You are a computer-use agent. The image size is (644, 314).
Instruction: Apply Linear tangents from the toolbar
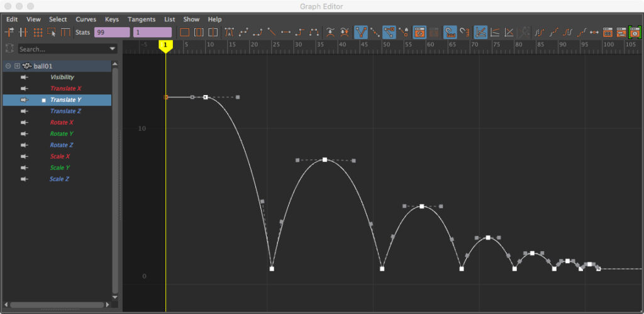tap(272, 31)
